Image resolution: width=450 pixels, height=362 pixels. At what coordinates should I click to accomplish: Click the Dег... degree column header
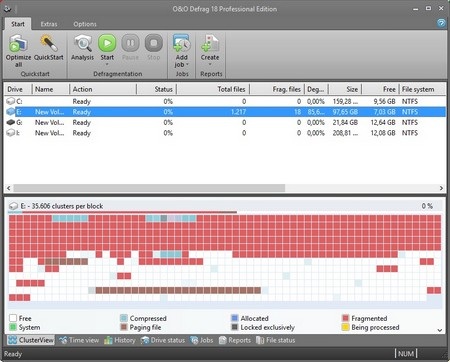pyautogui.click(x=316, y=89)
